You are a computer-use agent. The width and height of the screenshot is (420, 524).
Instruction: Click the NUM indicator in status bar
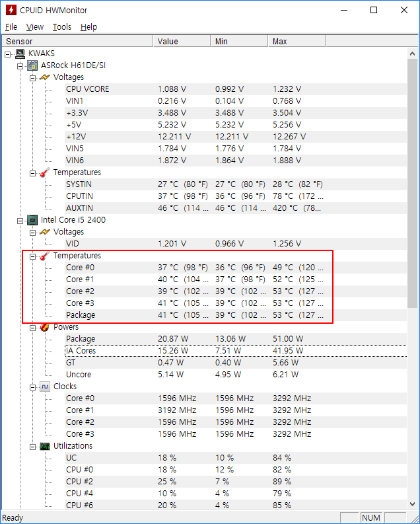(371, 517)
